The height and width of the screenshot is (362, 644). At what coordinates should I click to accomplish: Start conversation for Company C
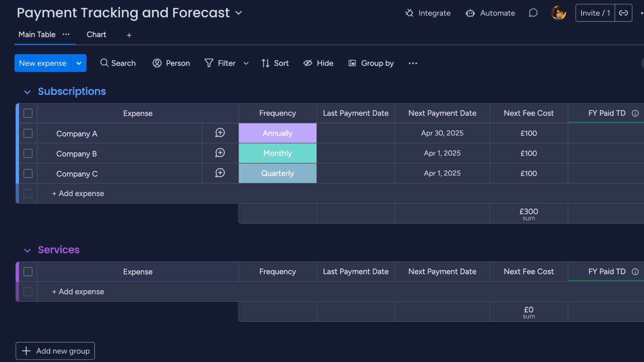(x=220, y=173)
